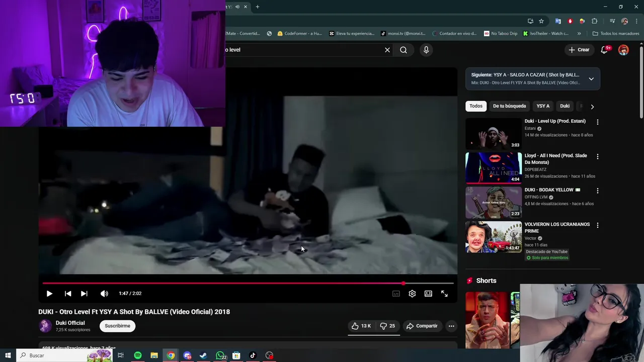The width and height of the screenshot is (644, 362).
Task: Open media control in Chrome toolbar
Action: click(x=612, y=21)
